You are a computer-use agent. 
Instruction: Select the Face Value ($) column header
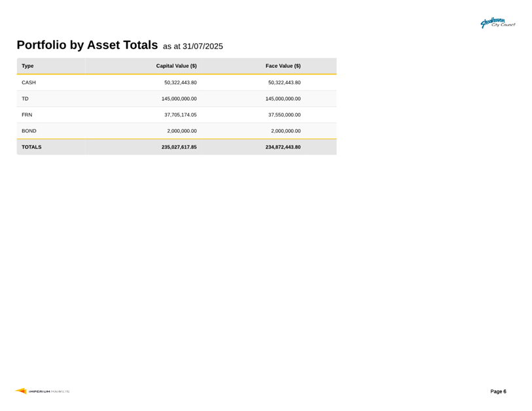point(283,66)
